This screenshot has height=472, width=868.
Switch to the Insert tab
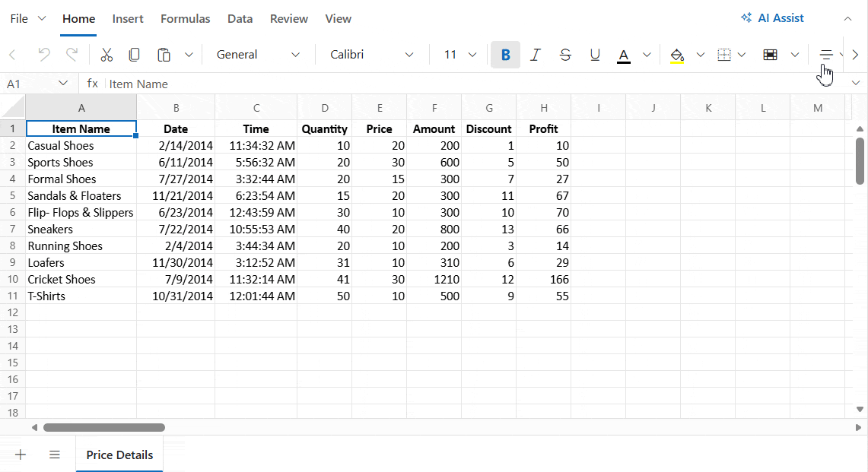[128, 19]
